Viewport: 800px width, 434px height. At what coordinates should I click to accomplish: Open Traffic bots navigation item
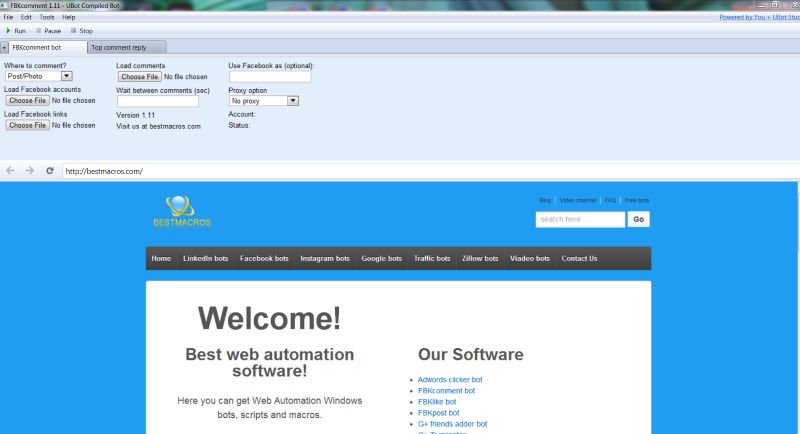point(432,259)
